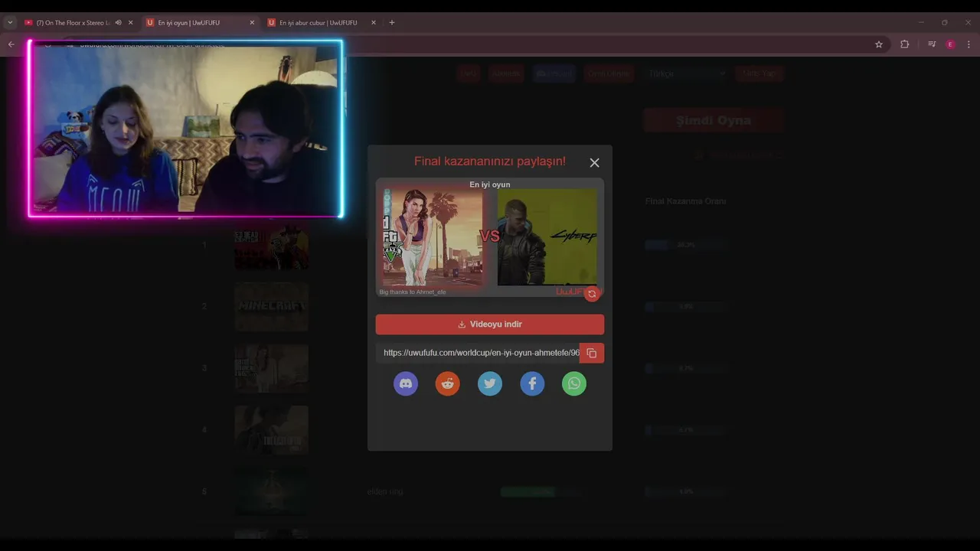Close the En iyi oyun tab

click(x=252, y=23)
